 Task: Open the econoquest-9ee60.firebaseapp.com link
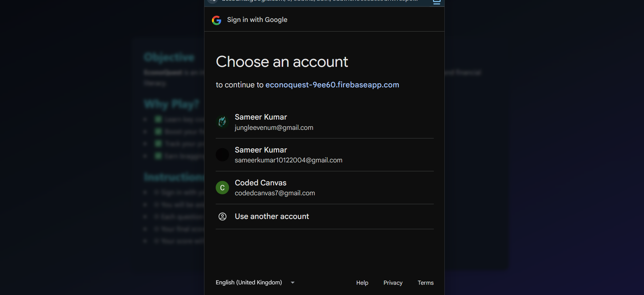pos(332,85)
